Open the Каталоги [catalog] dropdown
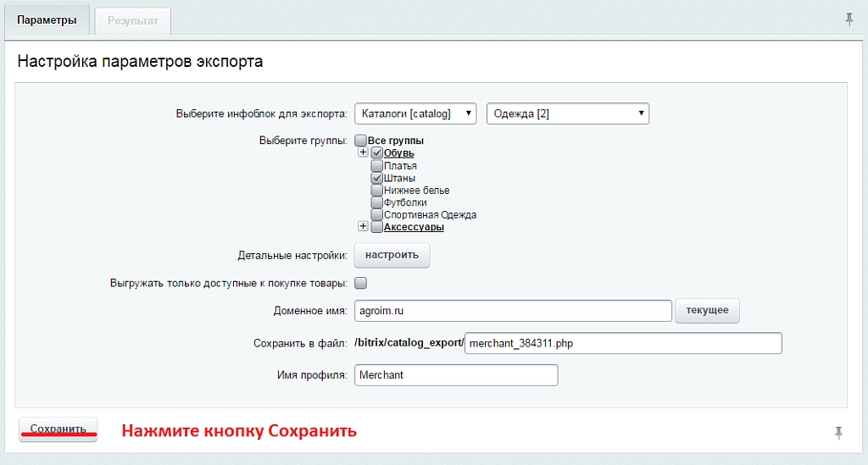Viewport: 868px width, 465px height. coord(415,113)
